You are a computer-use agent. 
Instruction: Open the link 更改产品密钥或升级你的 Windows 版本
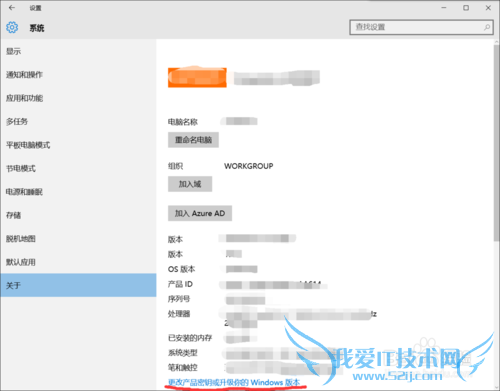click(x=234, y=382)
